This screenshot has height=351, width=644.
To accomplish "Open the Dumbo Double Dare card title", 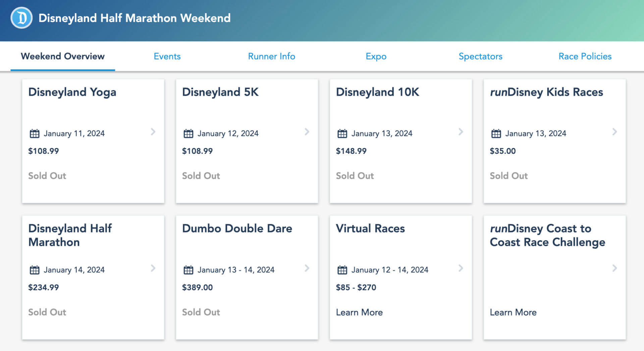I will (x=237, y=228).
